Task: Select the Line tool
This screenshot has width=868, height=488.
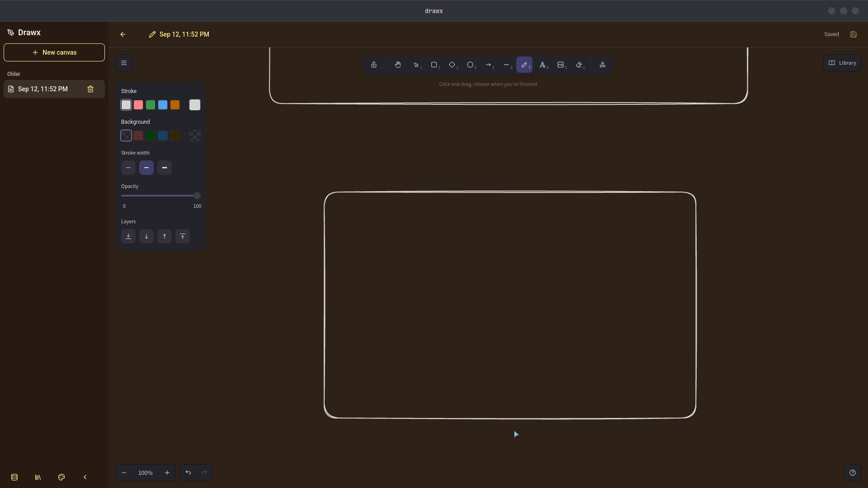Action: [506, 65]
